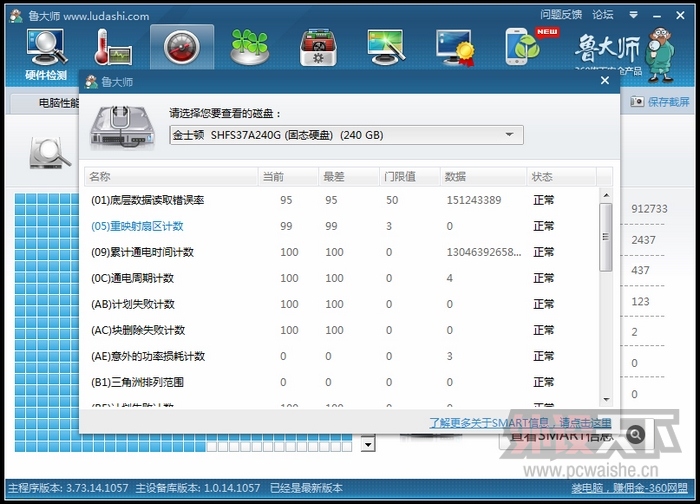Image resolution: width=700 pixels, height=504 pixels.
Task: Open the 装电脑，赚佣金-360网盟 link
Action: (629, 488)
